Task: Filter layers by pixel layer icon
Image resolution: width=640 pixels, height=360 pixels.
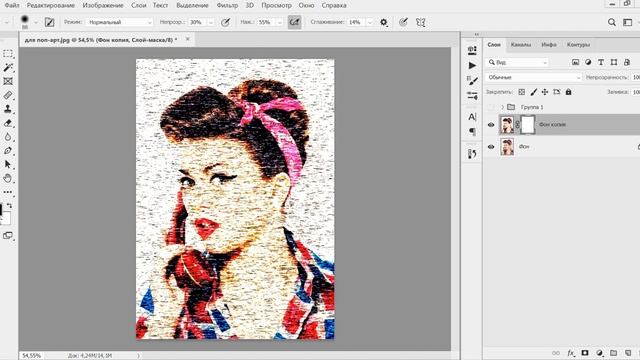Action: pos(575,62)
